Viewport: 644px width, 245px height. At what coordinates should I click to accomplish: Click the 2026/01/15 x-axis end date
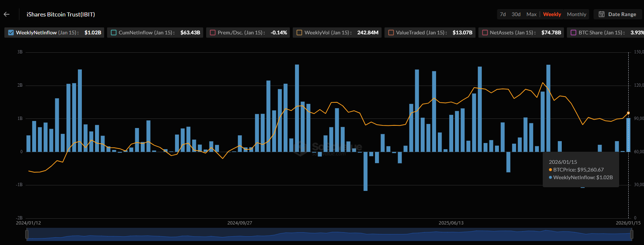tap(628, 223)
